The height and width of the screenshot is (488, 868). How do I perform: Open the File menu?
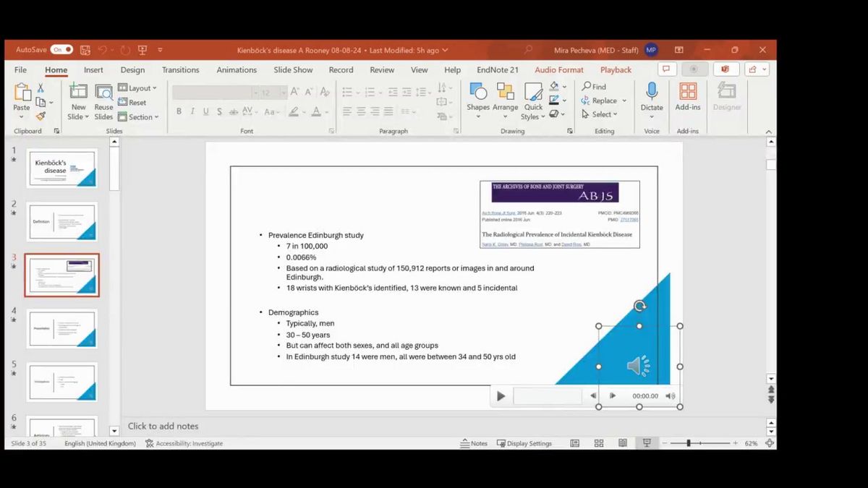pyautogui.click(x=20, y=70)
